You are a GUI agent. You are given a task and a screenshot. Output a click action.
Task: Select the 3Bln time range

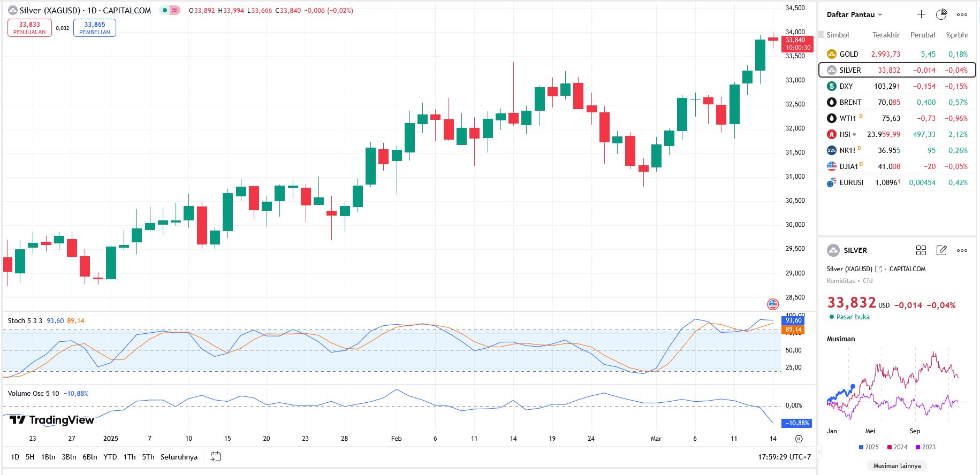pos(69,457)
